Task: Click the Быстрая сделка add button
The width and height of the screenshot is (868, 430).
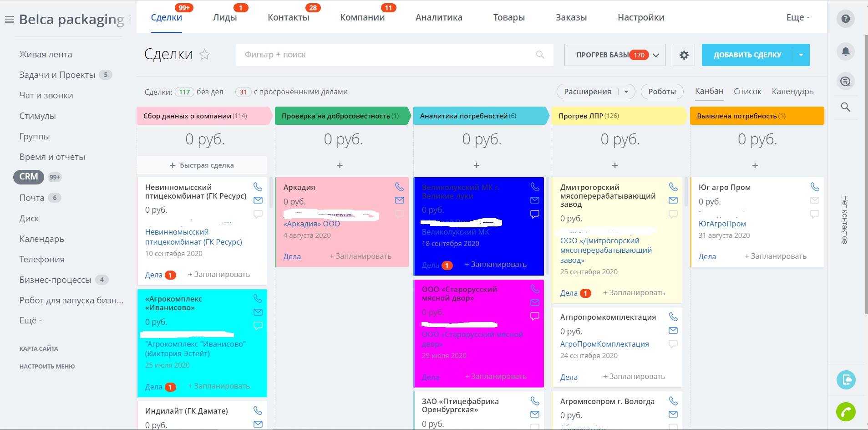Action: click(x=202, y=165)
